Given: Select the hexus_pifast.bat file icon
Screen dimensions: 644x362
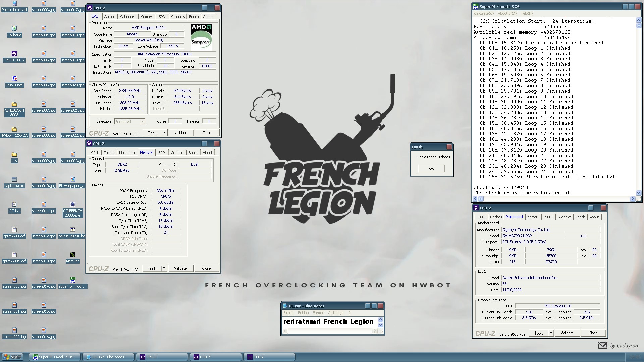Looking at the screenshot, I should tap(73, 233).
